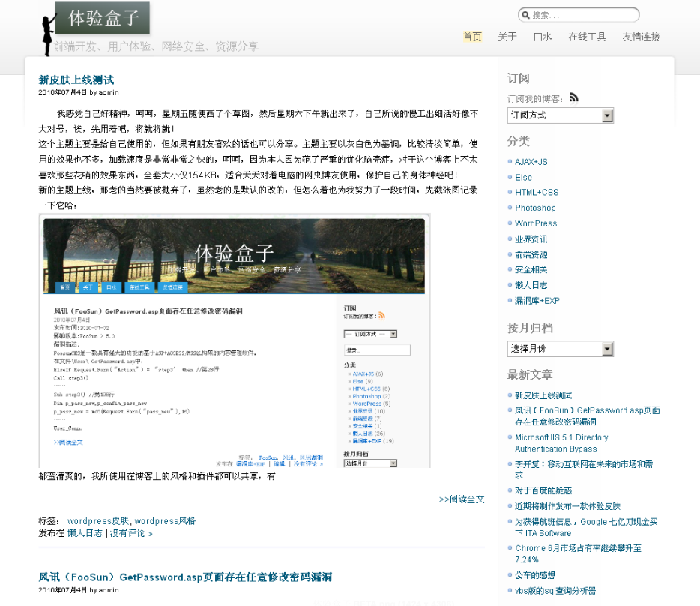Viewport: 700px width, 606px height.
Task: Go to the 首页 navigation tab
Action: click(472, 37)
